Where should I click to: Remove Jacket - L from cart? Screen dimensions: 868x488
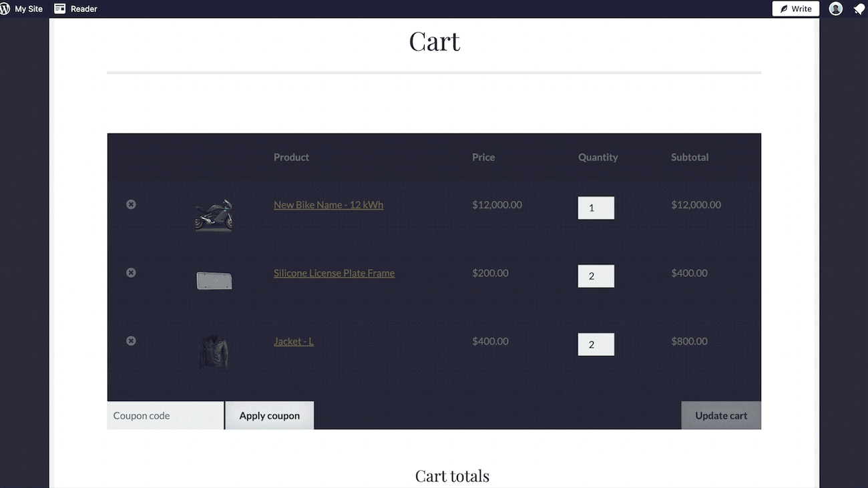click(x=131, y=340)
